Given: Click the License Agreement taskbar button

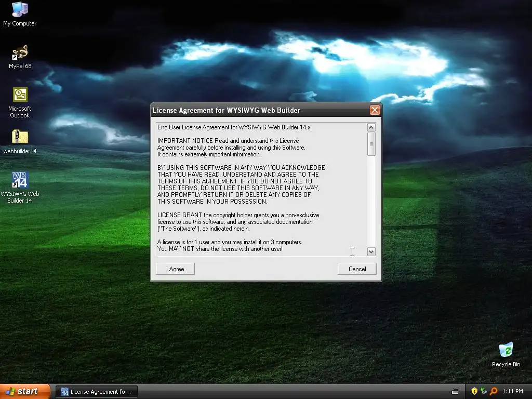Looking at the screenshot, I should coord(97,392).
